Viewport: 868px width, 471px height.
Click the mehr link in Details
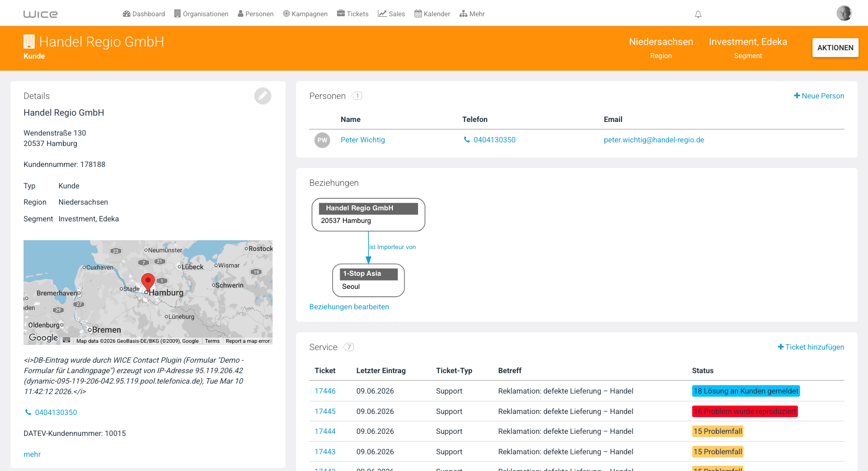(32, 455)
